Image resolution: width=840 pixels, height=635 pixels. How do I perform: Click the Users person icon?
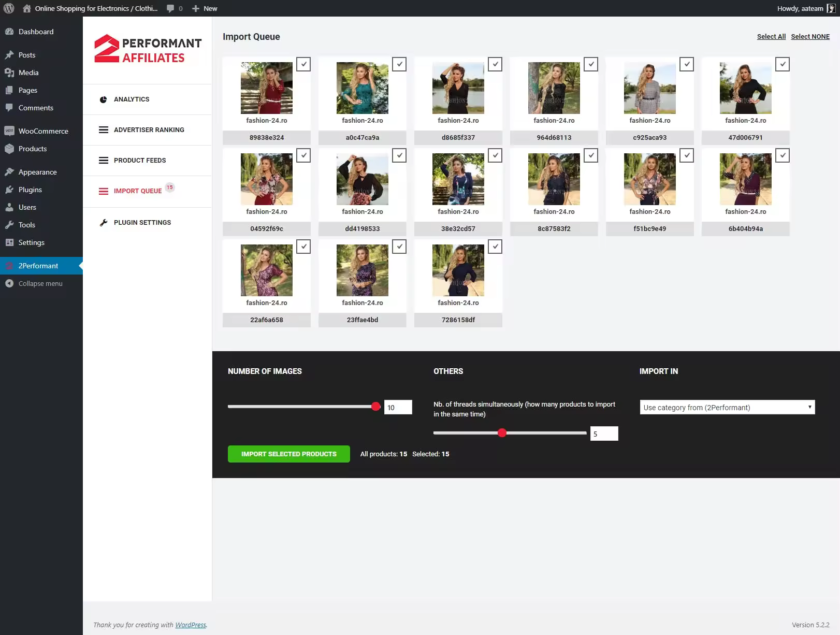9,207
